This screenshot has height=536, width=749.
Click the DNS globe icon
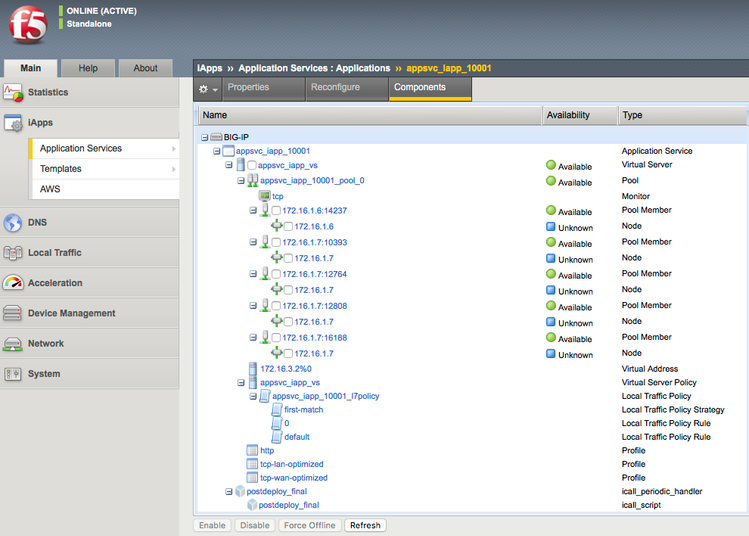(13, 223)
